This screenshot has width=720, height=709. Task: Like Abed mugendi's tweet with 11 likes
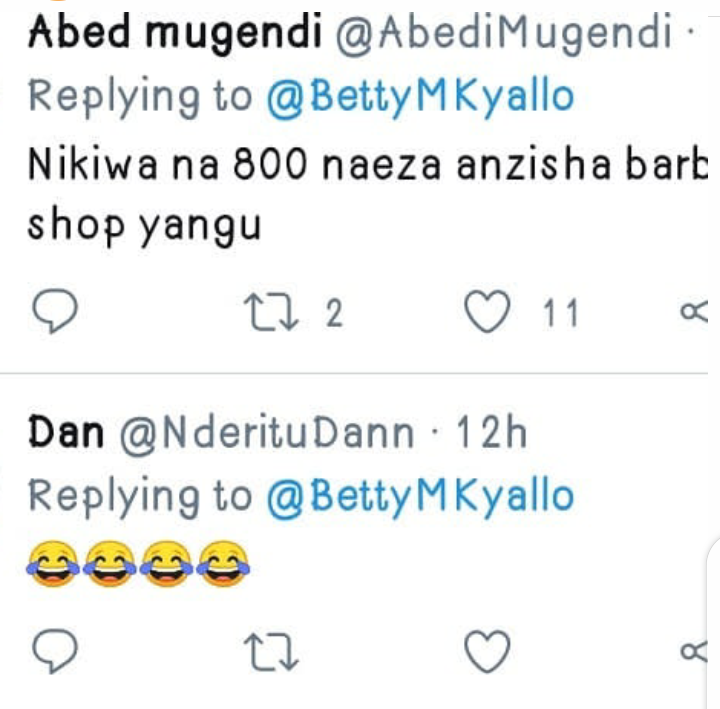[487, 311]
